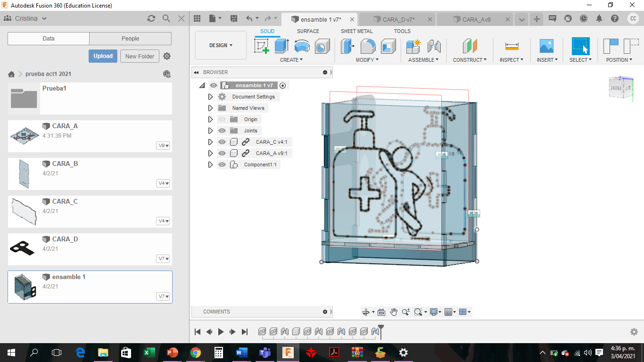Click the Look At icon

[381, 312]
